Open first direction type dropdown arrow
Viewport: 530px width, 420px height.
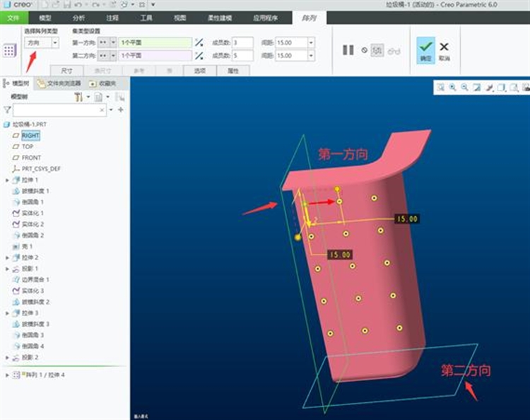[x=114, y=42]
